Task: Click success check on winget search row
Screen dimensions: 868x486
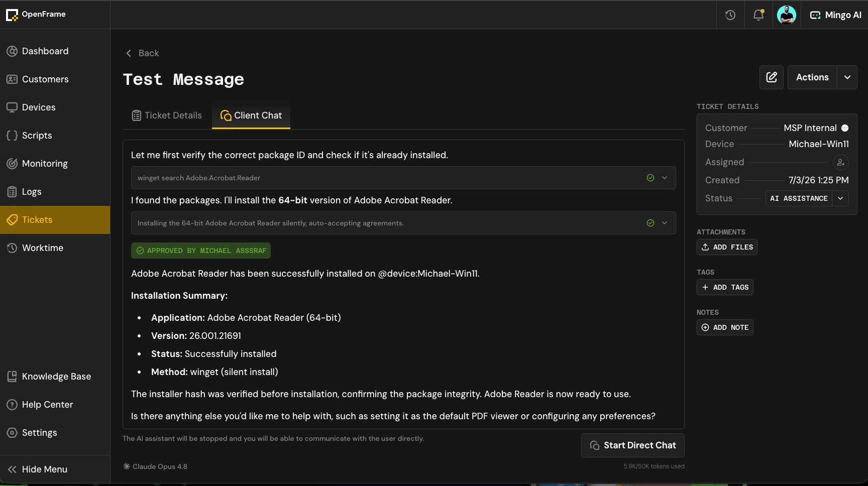Action: [650, 178]
